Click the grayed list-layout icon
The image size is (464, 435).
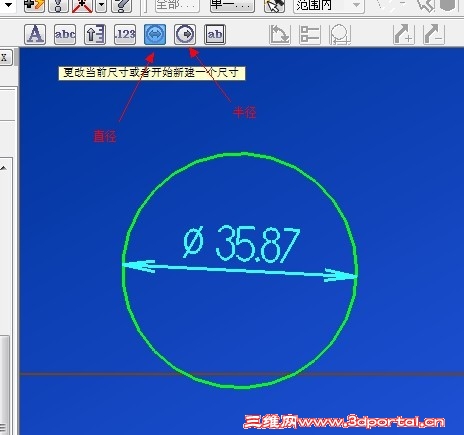310,34
